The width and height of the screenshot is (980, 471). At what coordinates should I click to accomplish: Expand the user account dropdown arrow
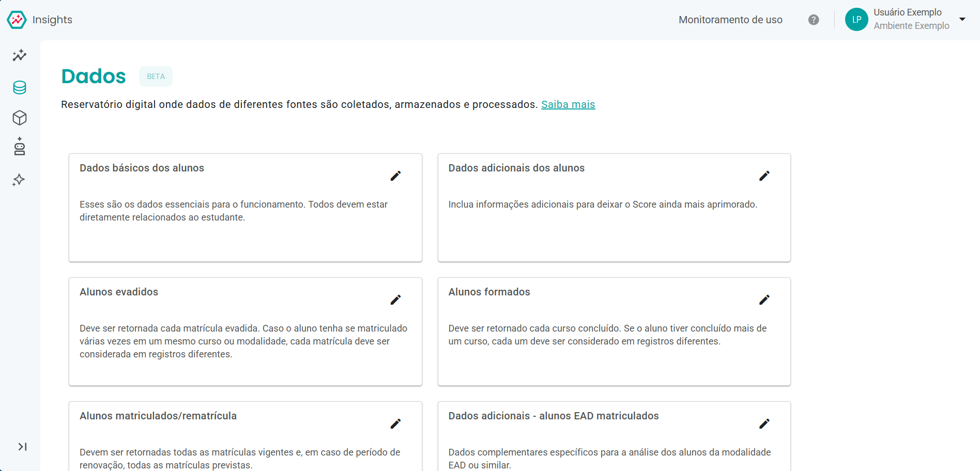[962, 19]
